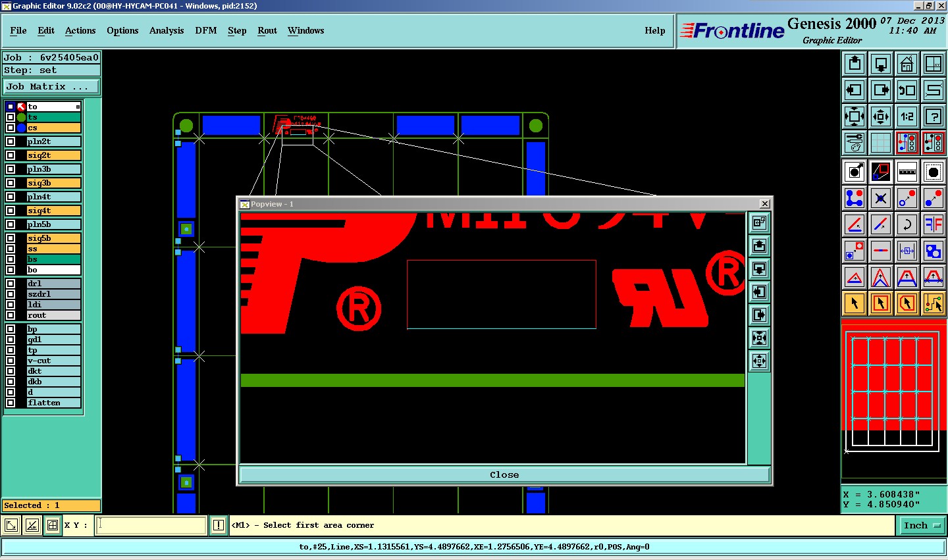Toggle display of rout layer
Viewport: 948px width, 560px height.
click(11, 315)
